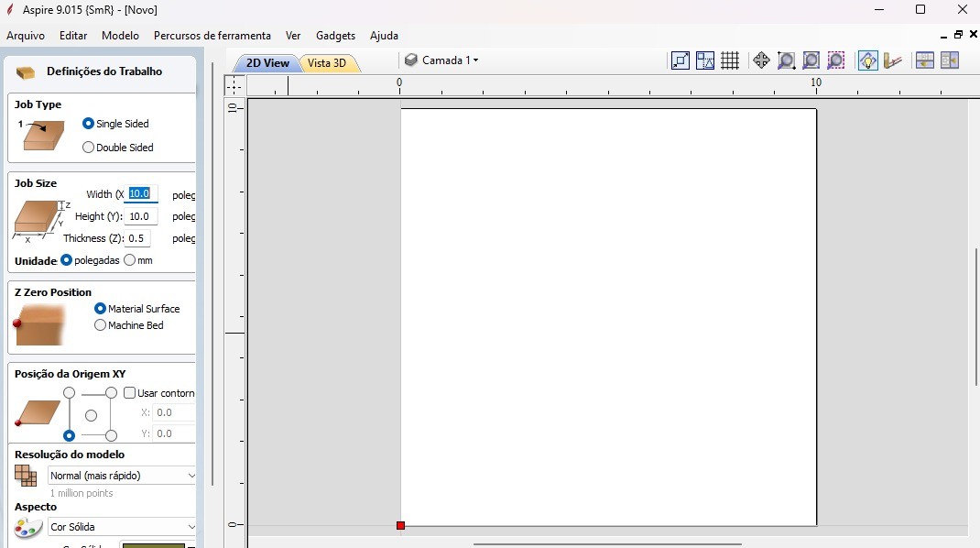The width and height of the screenshot is (980, 548).
Task: Set XY origin to bottom-right corner
Action: tap(111, 435)
